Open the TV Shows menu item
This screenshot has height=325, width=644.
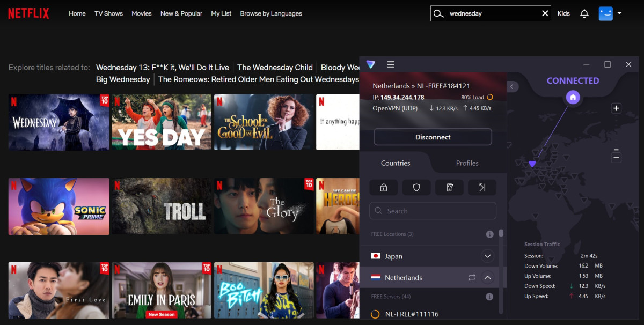point(109,13)
